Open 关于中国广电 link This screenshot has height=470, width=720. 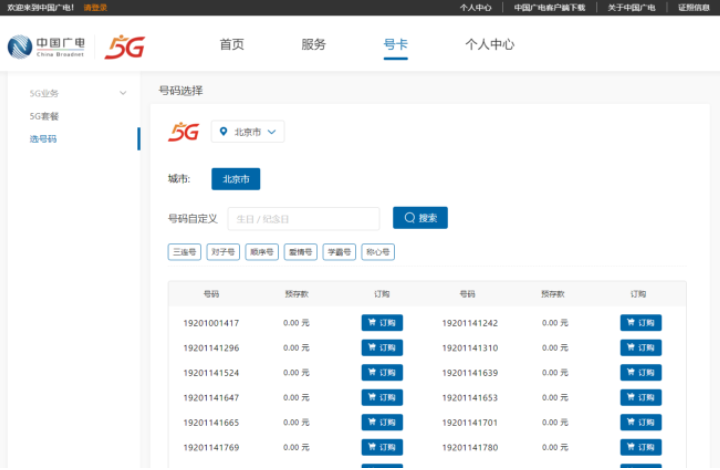[x=631, y=7]
